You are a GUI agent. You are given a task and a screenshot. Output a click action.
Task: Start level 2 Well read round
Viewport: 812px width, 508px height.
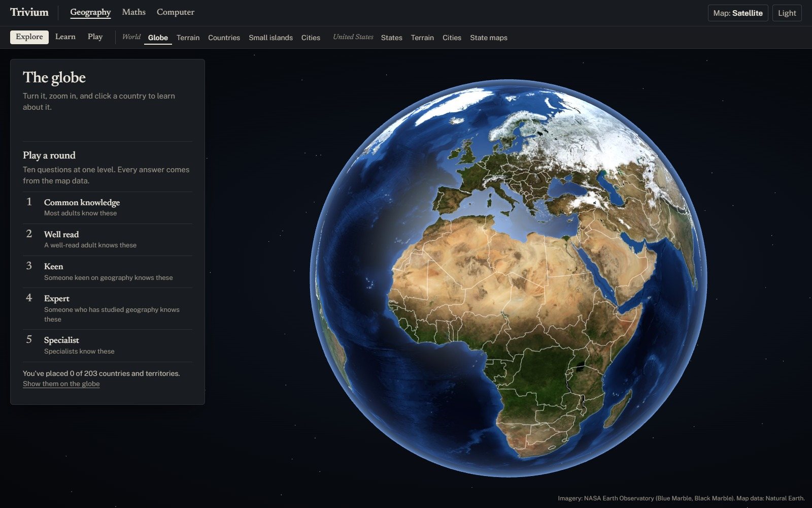(x=108, y=239)
